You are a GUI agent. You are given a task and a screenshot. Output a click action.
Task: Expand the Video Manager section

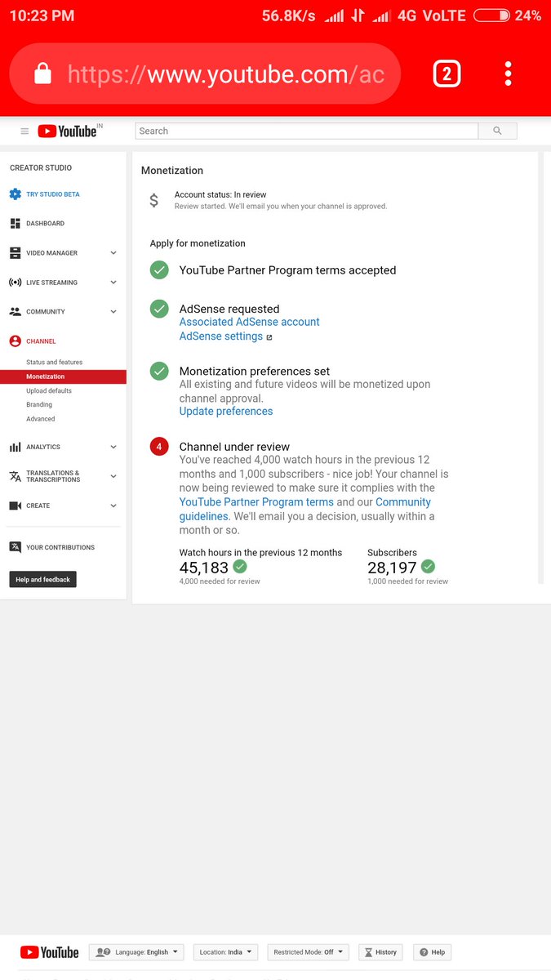point(113,253)
